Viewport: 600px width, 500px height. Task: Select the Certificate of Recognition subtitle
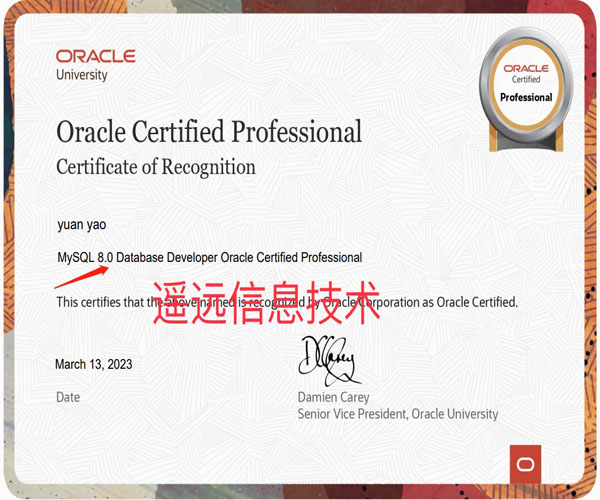[156, 166]
